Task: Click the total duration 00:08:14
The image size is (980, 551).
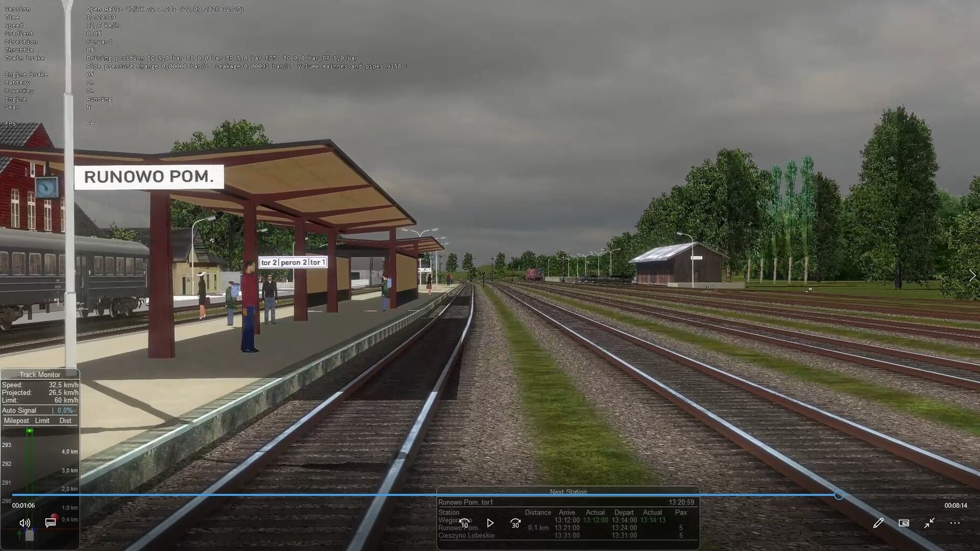Action: pyautogui.click(x=956, y=506)
